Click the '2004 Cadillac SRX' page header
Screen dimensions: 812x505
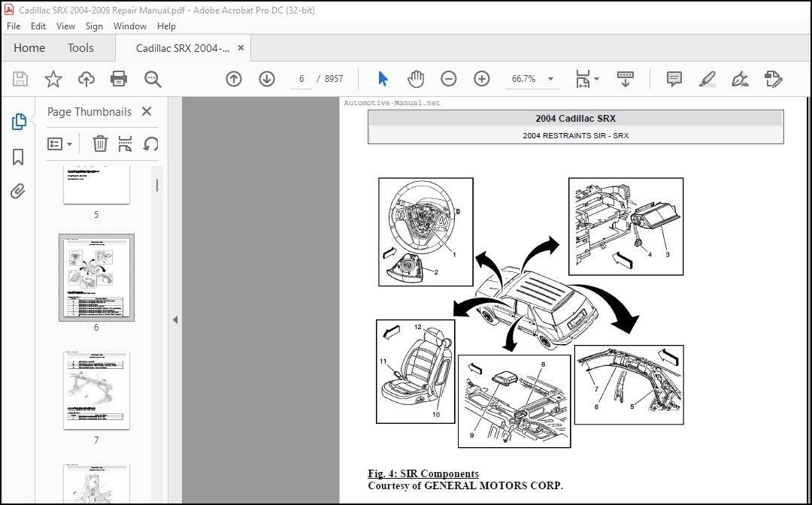tap(575, 119)
